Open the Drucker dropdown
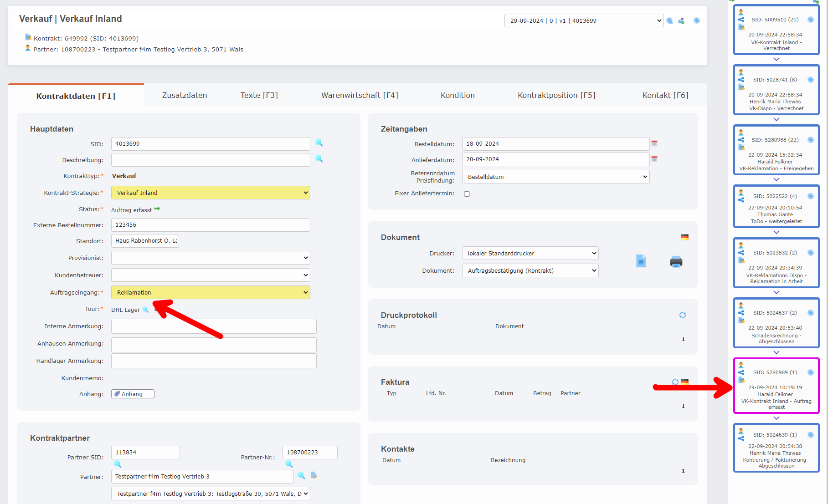The height and width of the screenshot is (504, 828). [x=530, y=253]
